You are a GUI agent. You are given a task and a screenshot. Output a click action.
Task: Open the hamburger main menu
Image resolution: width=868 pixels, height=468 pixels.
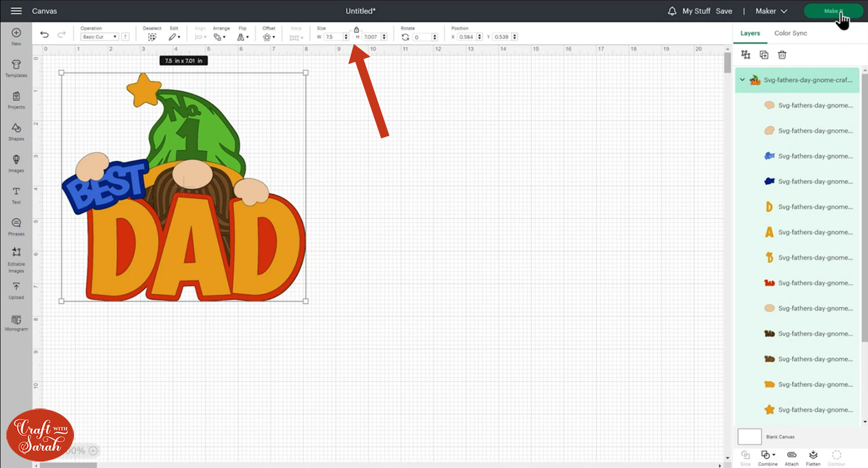16,11
